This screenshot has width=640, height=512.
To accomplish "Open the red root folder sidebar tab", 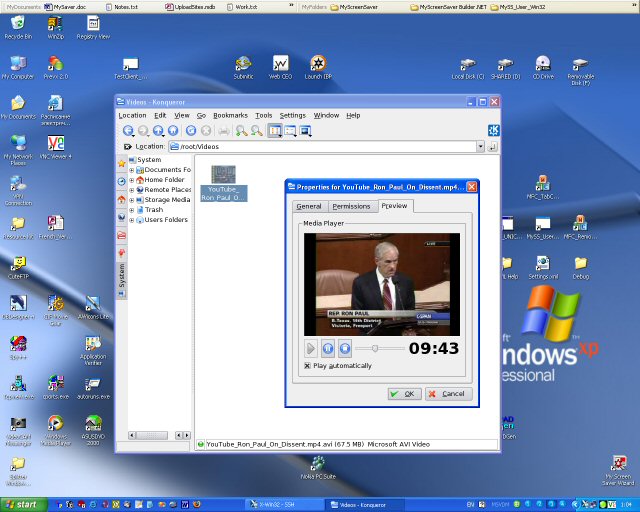I will pos(121,235).
